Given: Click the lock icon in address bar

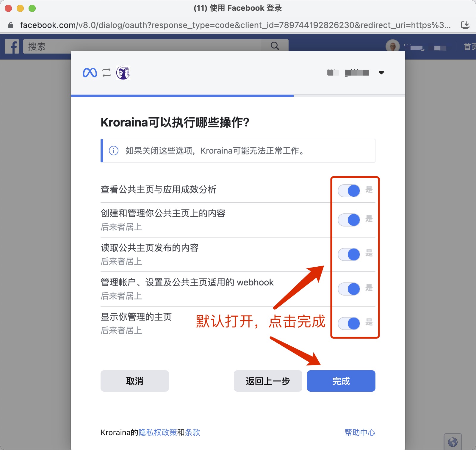Looking at the screenshot, I should point(11,25).
